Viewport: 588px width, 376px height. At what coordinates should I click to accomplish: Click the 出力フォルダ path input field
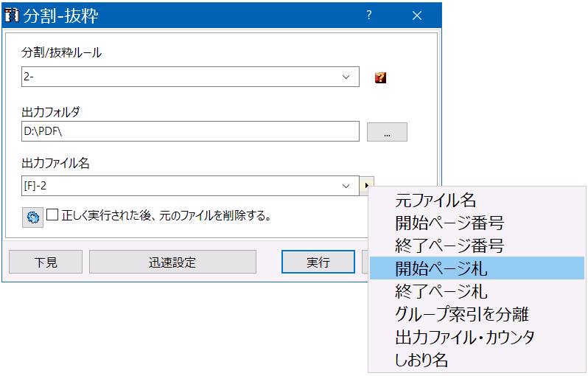click(x=190, y=131)
